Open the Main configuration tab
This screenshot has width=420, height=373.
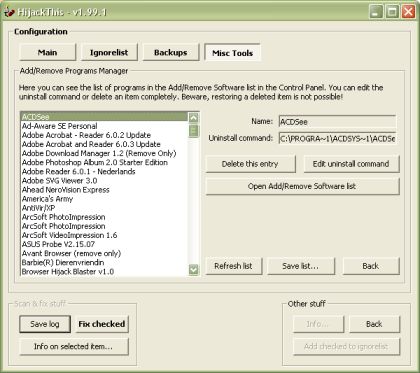(48, 52)
